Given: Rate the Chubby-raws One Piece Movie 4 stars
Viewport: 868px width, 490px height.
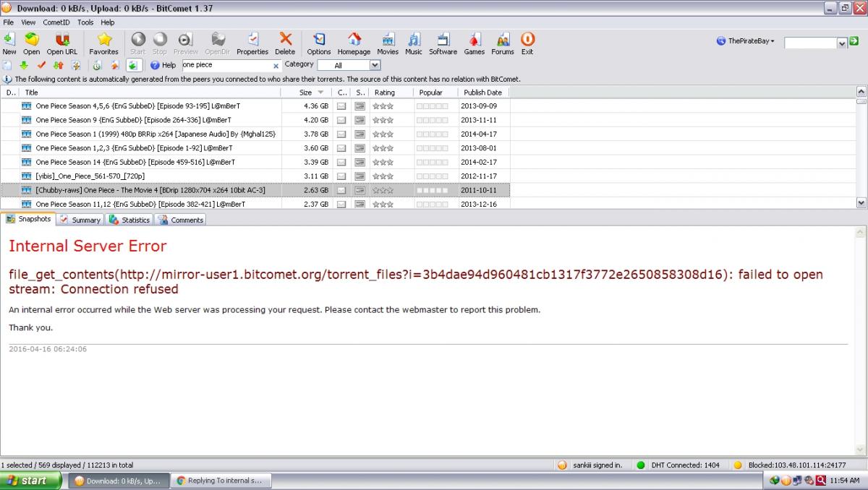Looking at the screenshot, I should (x=383, y=190).
